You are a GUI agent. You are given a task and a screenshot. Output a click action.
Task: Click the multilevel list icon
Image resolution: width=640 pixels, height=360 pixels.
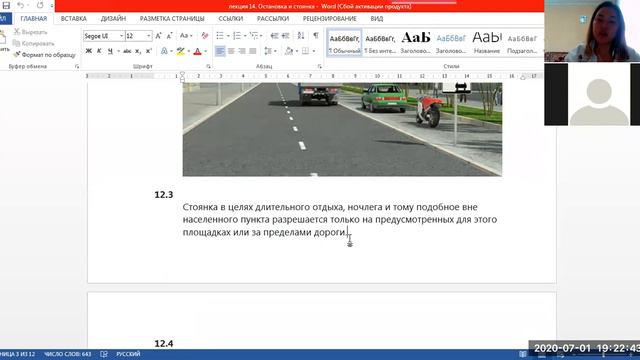(x=254, y=36)
